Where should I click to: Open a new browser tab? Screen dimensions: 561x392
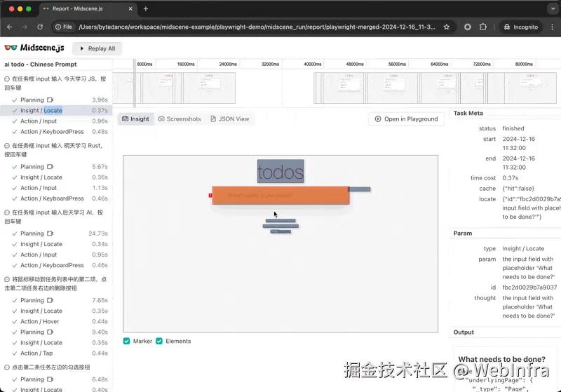tap(146, 8)
